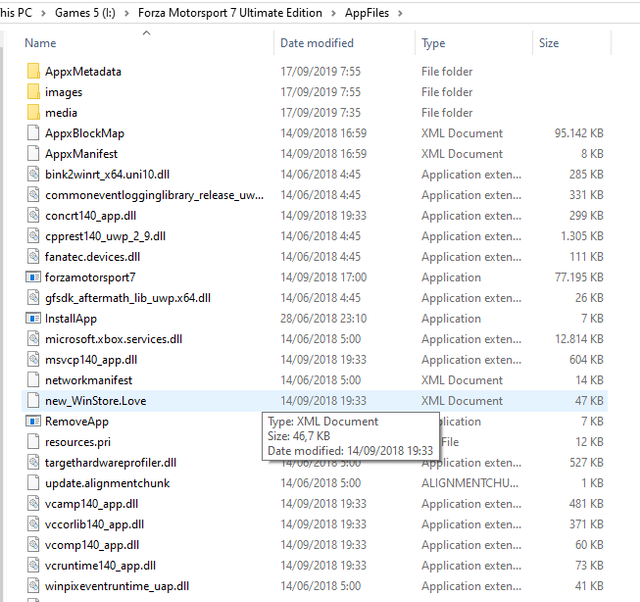Click the commoneventlogginglibrary_release_uw... file icon
Image resolution: width=640 pixels, height=602 pixels.
tap(33, 194)
